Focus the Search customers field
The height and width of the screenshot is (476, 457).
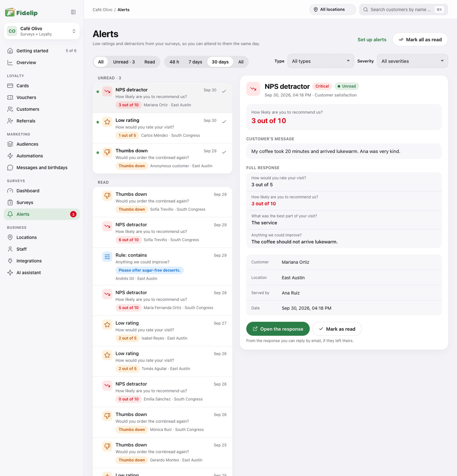[x=404, y=10]
